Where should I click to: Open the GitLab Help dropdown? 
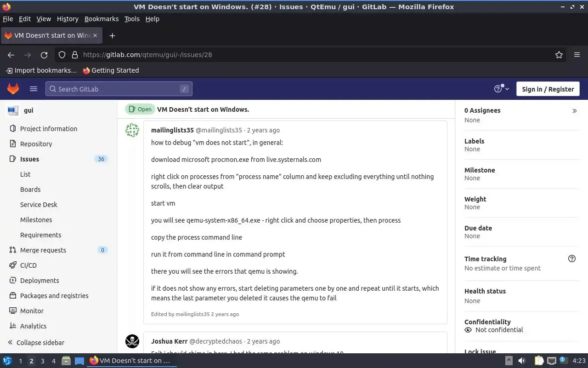501,89
